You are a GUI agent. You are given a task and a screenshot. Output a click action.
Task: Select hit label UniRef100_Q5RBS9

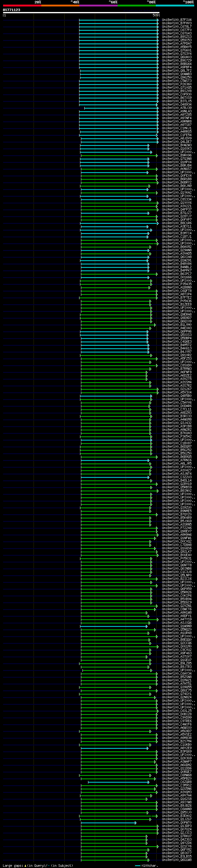click(x=177, y=487)
